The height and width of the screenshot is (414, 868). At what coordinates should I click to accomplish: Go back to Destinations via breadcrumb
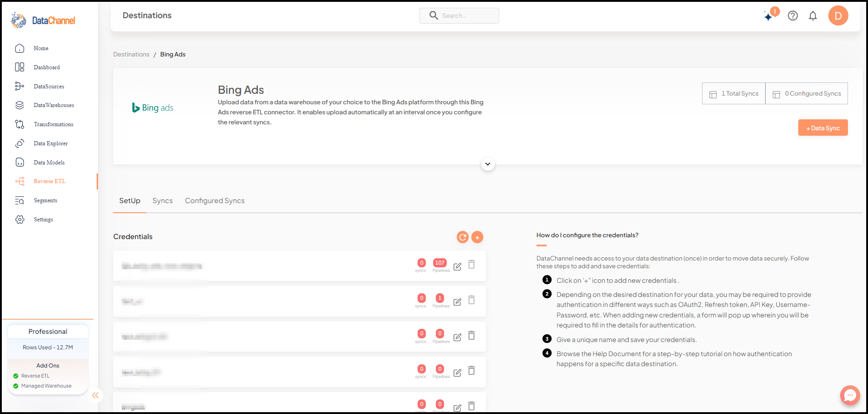[x=131, y=54]
